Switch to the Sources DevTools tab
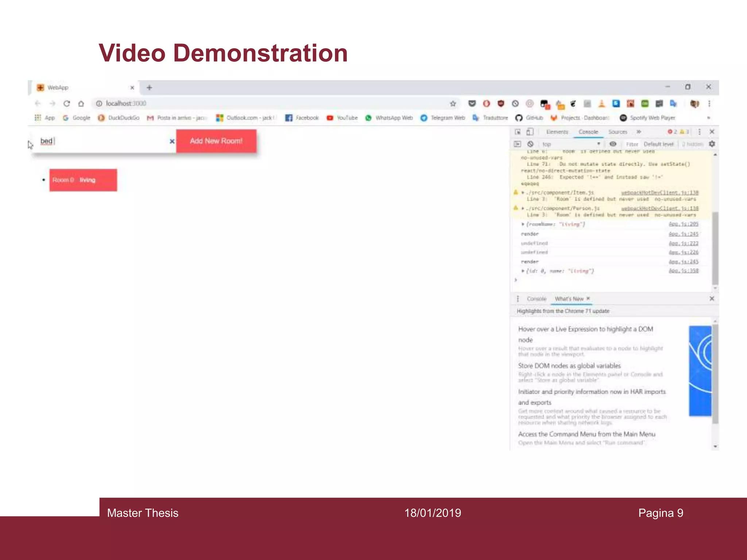 [x=618, y=132]
